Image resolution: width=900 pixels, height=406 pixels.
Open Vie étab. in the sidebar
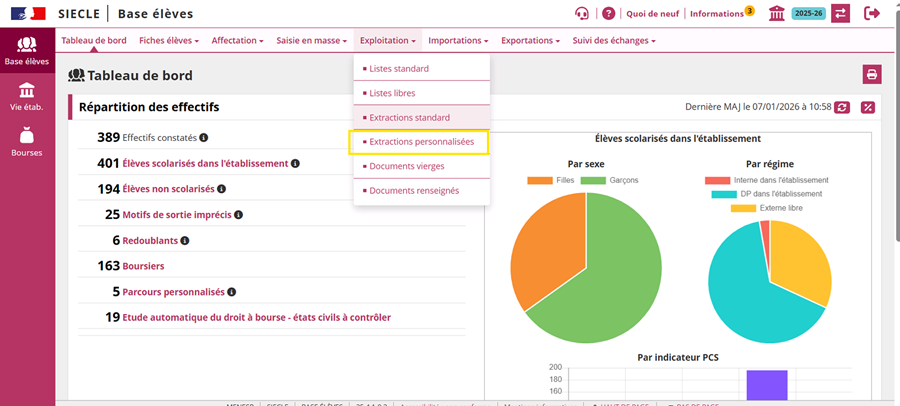pyautogui.click(x=27, y=96)
